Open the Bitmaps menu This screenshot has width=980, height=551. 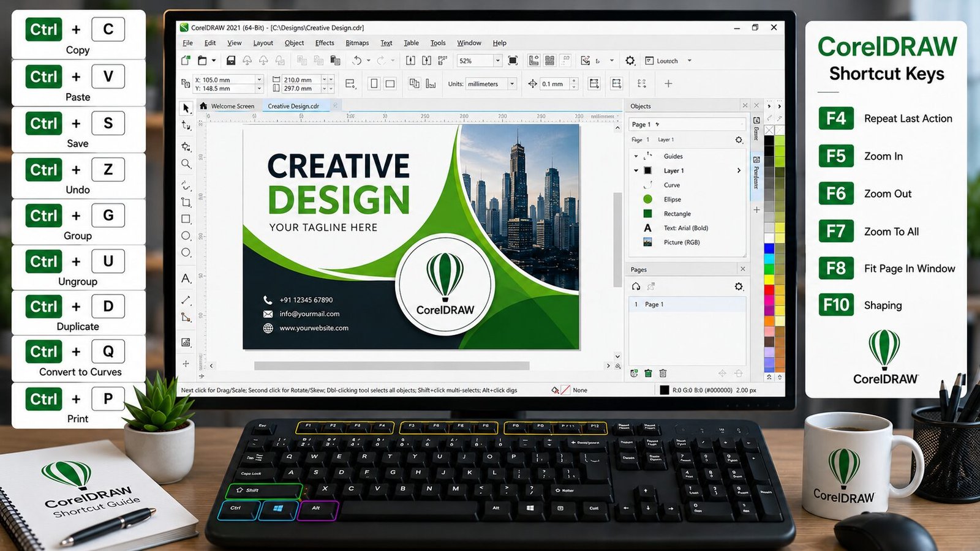pos(357,43)
